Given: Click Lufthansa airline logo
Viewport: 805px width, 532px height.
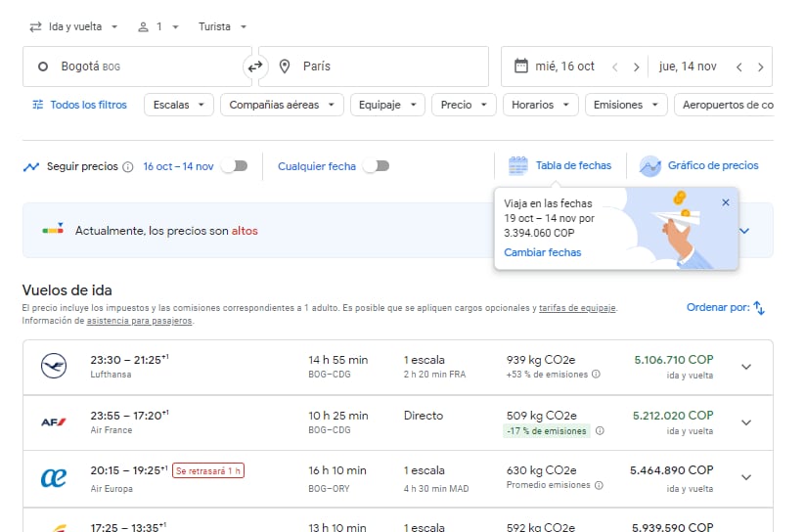Looking at the screenshot, I should pyautogui.click(x=54, y=366).
